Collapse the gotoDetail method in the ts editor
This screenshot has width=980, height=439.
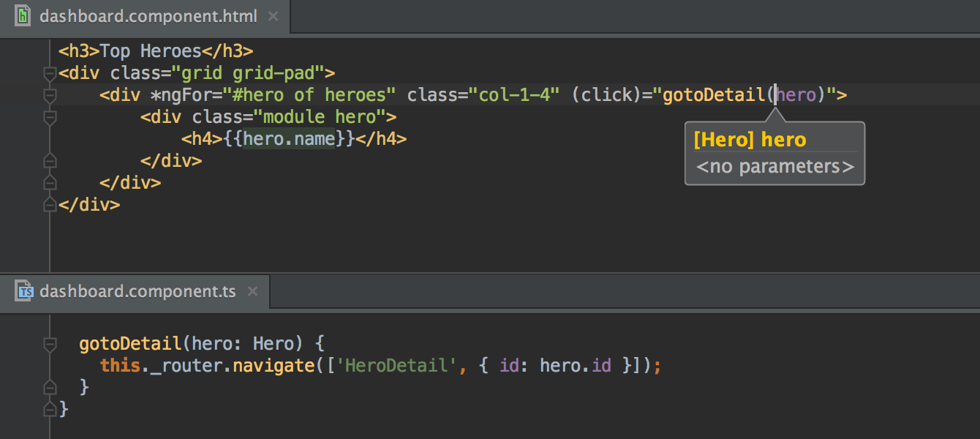click(x=50, y=343)
